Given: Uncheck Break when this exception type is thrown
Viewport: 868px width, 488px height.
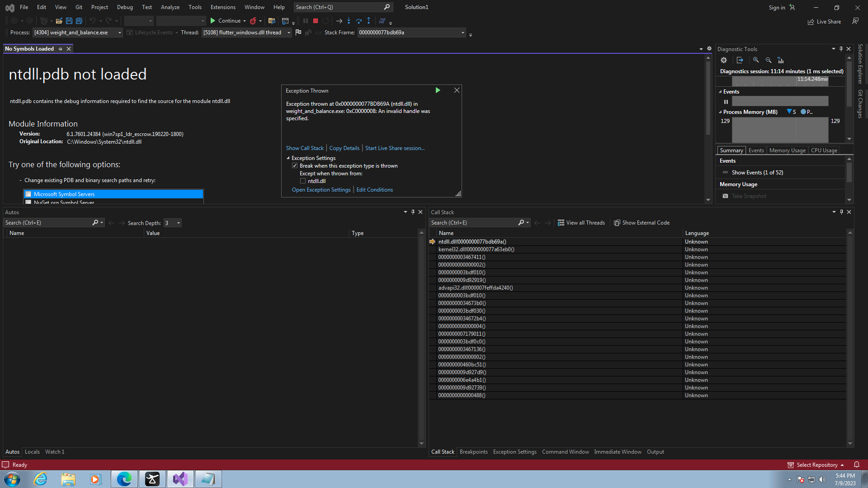Looking at the screenshot, I should pos(295,165).
